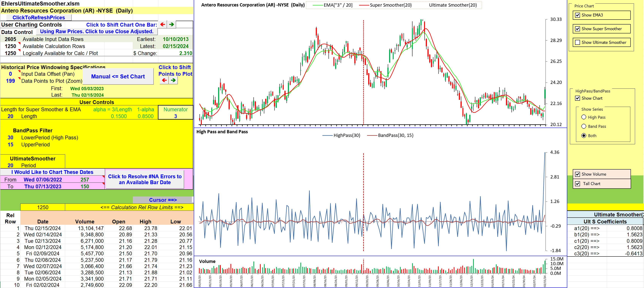This screenshot has width=644, height=288.
Task: Click the Volume column header
Action: [85, 222]
